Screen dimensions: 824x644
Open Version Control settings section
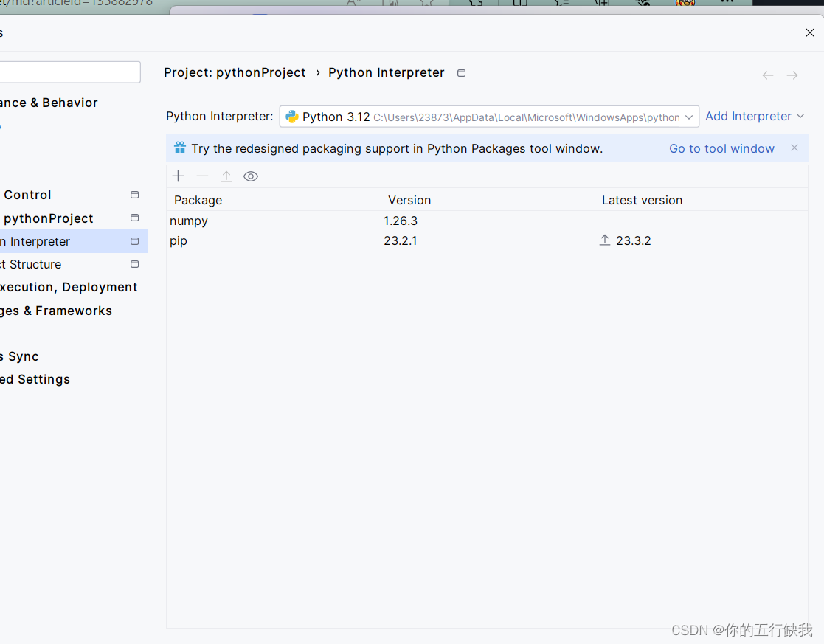click(x=27, y=195)
